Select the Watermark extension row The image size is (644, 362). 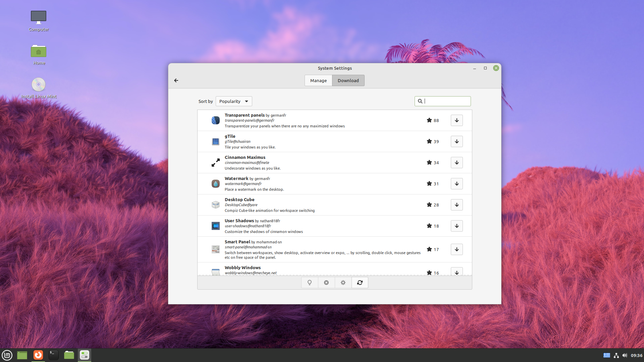point(302,184)
